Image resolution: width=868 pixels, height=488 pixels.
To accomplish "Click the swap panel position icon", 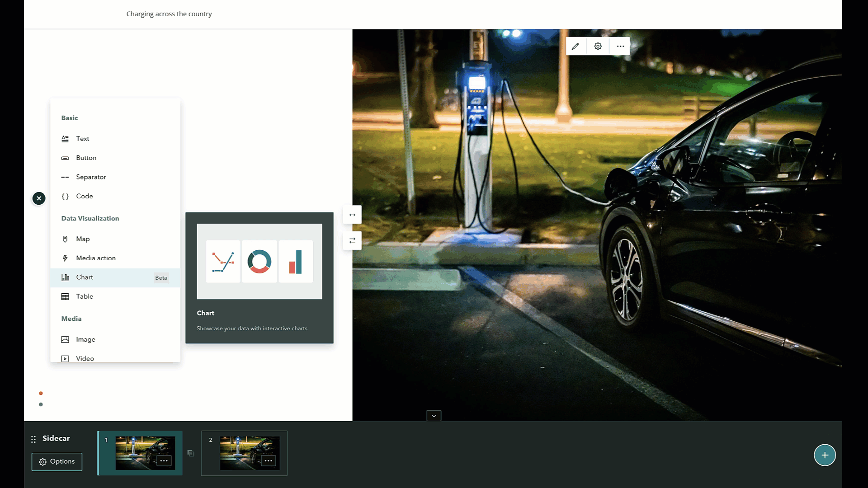I will [352, 240].
